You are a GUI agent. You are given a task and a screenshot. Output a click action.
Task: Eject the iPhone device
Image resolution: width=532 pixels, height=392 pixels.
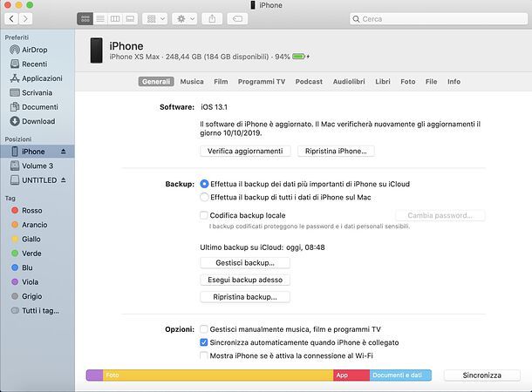coord(64,152)
